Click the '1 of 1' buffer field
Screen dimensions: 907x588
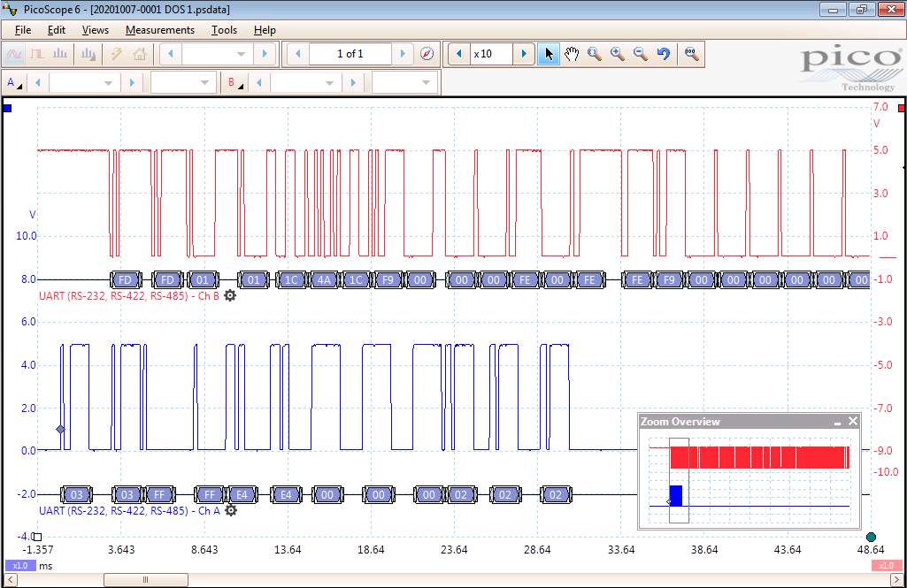click(350, 54)
